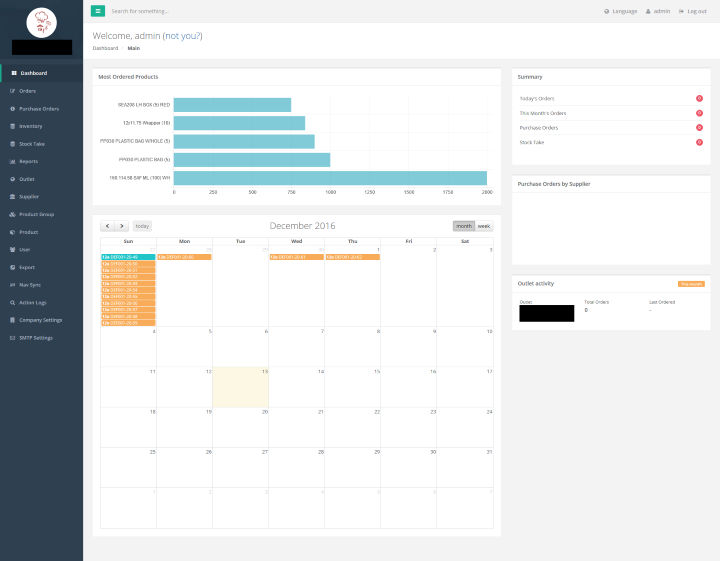Open the admin user menu
The height and width of the screenshot is (561, 720).
pos(658,11)
